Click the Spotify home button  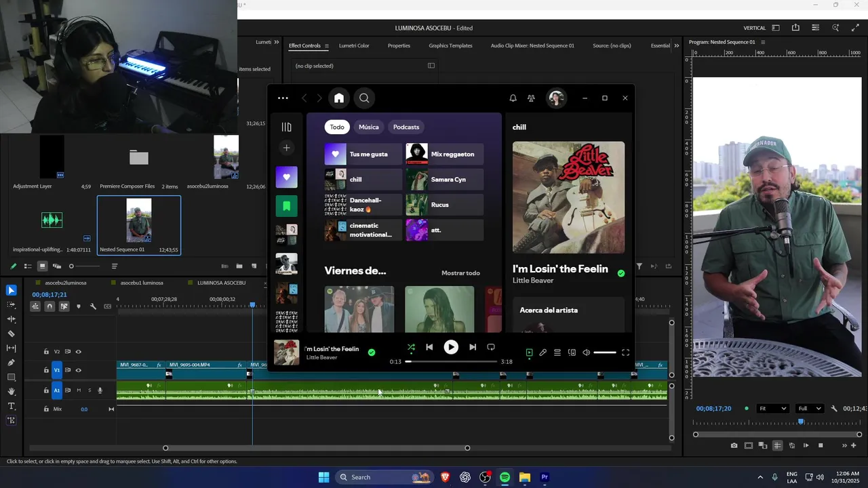[339, 98]
